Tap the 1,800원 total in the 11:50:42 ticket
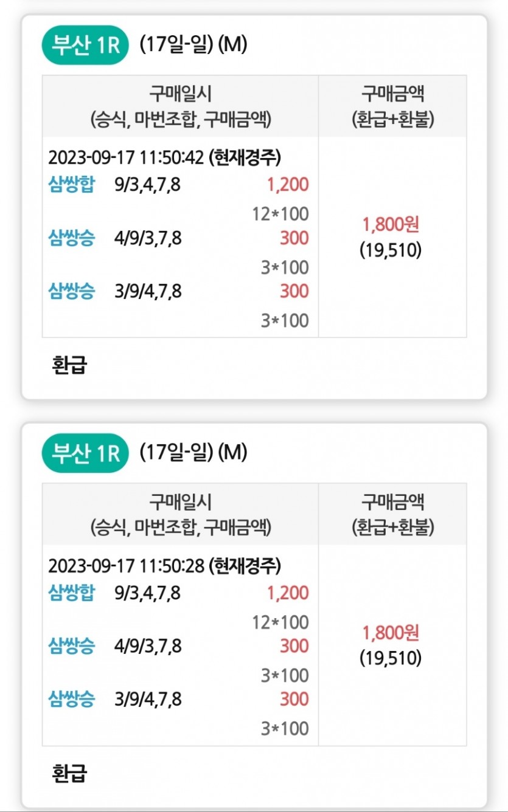 pyautogui.click(x=391, y=225)
